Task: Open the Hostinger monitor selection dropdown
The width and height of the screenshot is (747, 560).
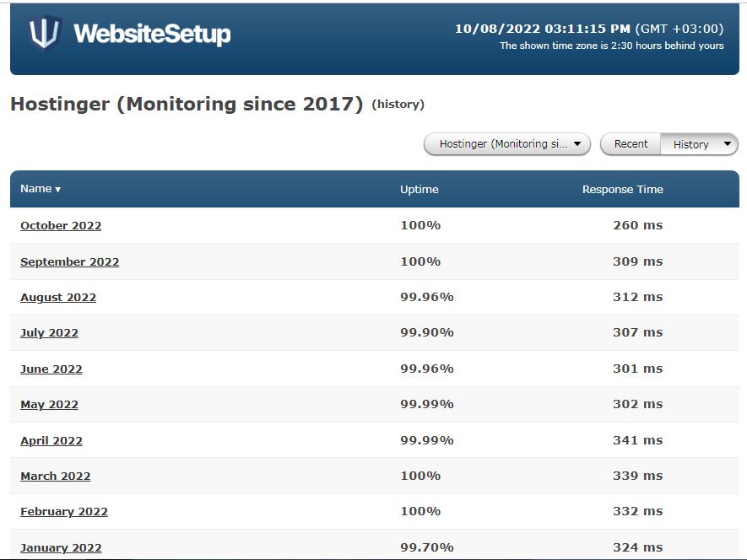Action: click(x=507, y=144)
